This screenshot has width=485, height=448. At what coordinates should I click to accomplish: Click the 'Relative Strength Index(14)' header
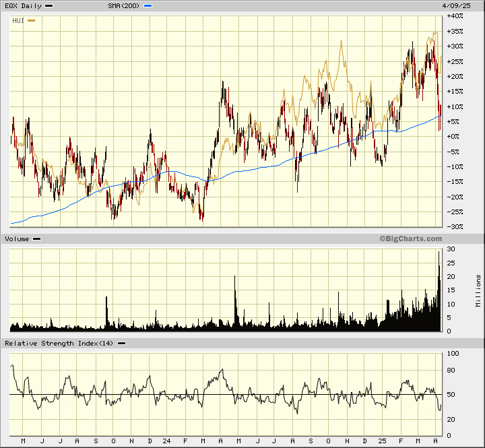59,344
